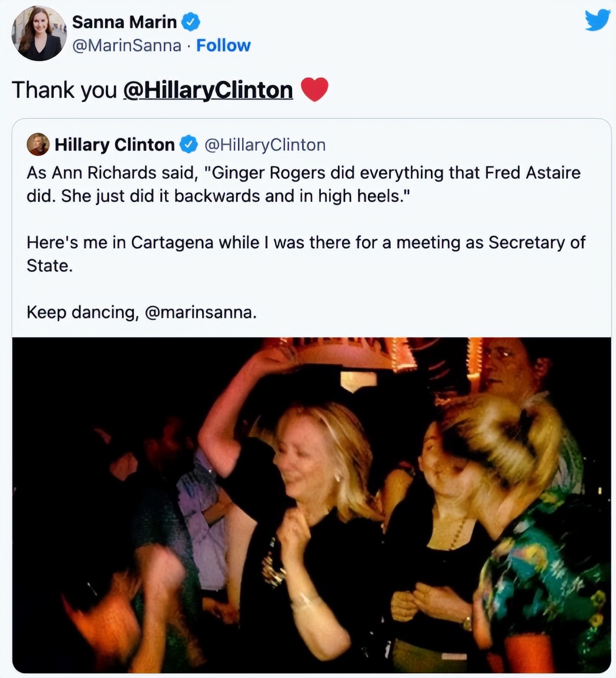Click the @marinsanna mention in quoted tweet

200,312
